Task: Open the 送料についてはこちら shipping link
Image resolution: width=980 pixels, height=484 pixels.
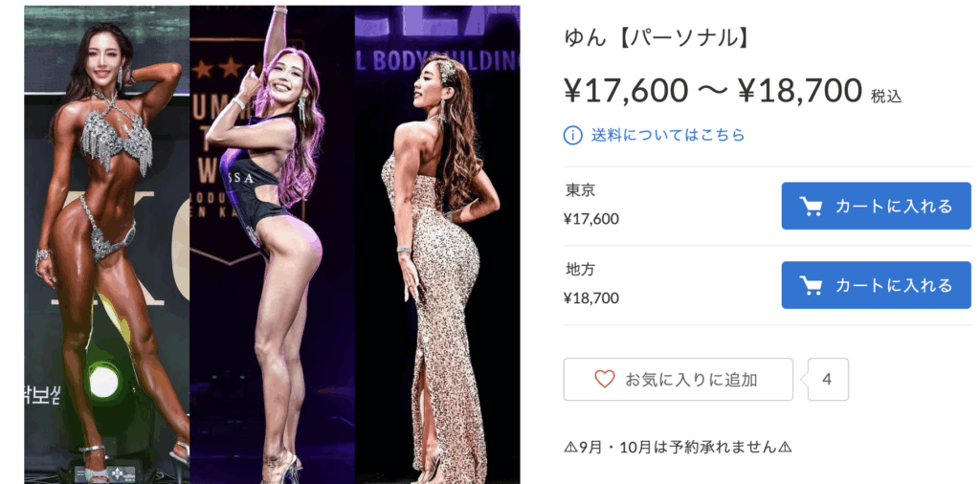Action: (668, 135)
